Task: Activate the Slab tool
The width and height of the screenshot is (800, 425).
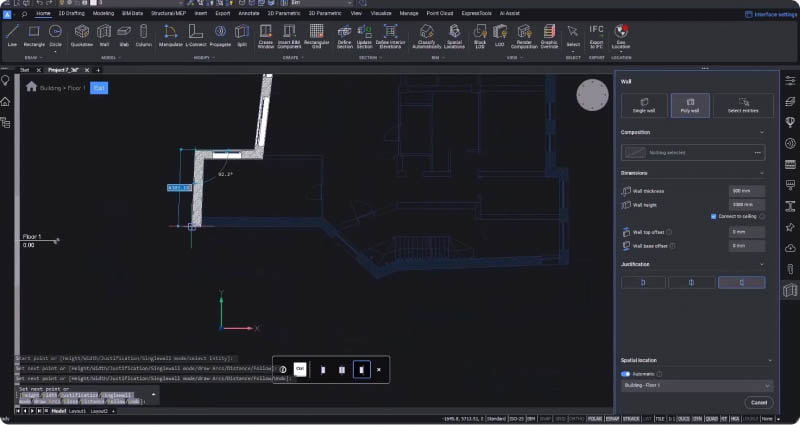Action: pos(124,36)
